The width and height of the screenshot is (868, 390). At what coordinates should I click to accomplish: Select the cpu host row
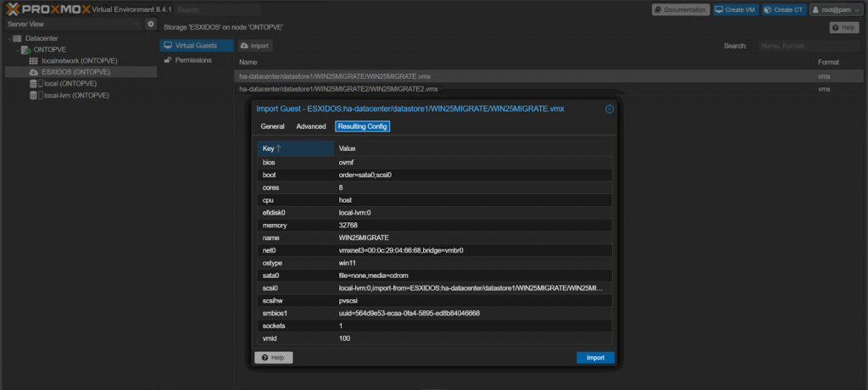pos(435,200)
